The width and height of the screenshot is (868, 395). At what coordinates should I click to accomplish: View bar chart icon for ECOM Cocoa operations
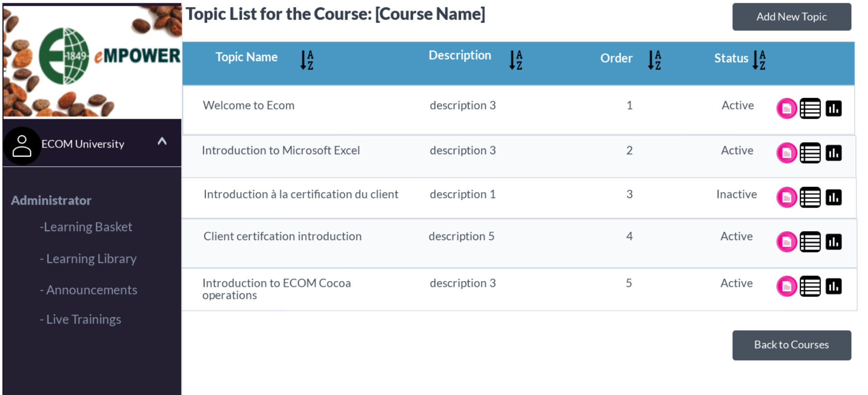click(833, 286)
